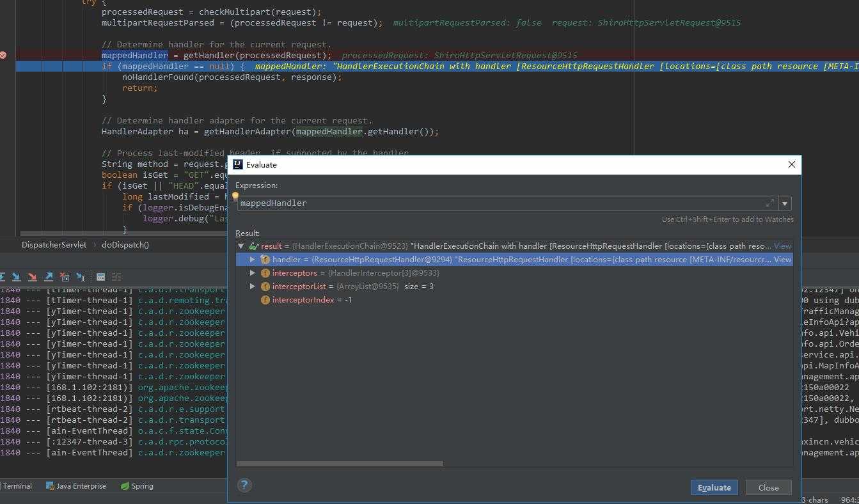859x504 pixels.
Task: Click the help question mark button
Action: point(244,485)
